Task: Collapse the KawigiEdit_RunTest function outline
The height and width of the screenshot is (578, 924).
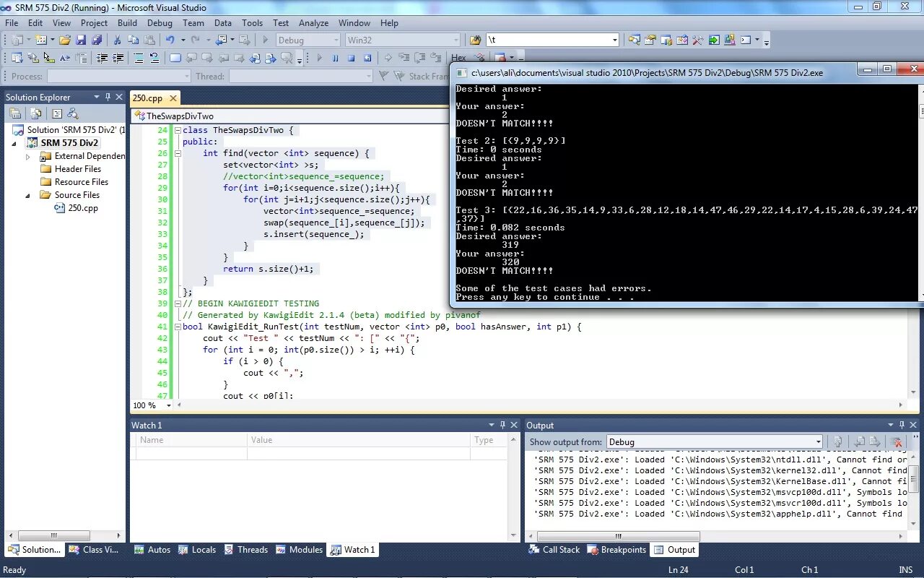Action: [x=178, y=327]
